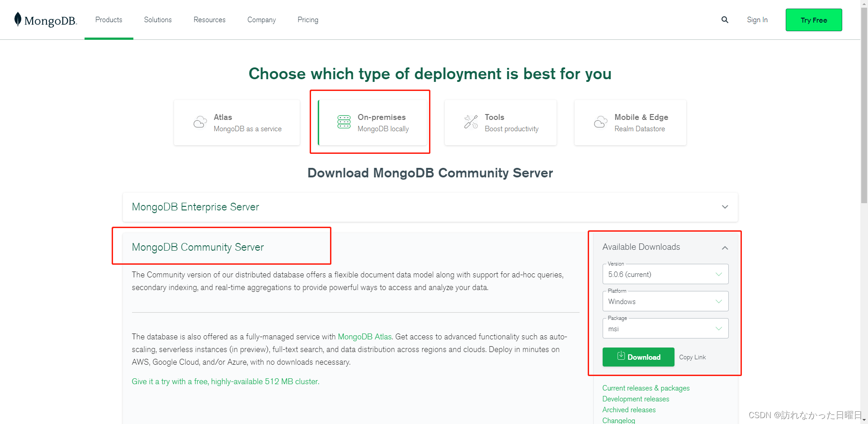Open the Solutions menu

(158, 20)
